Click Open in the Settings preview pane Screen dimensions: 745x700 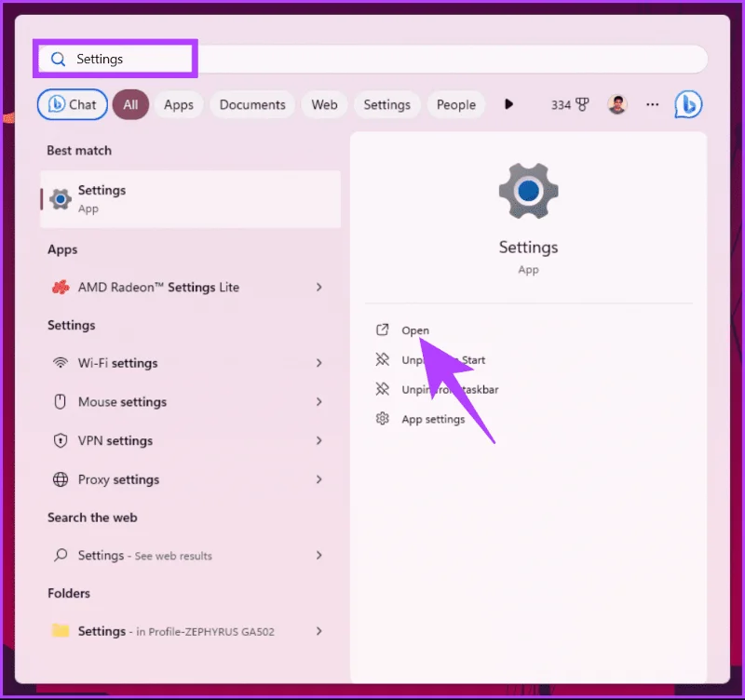tap(415, 330)
